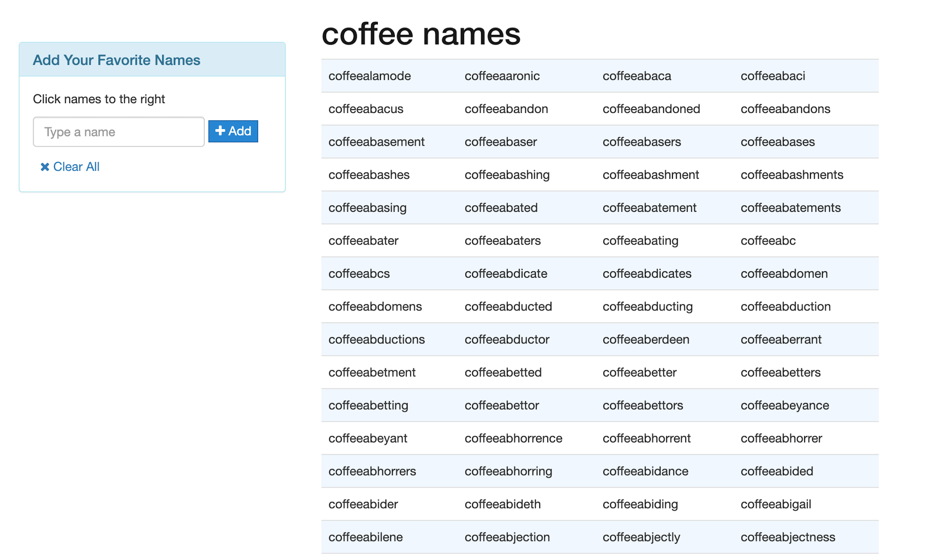Select the name coffeeaberdeen
This screenshot has height=560, width=934.
tap(646, 339)
